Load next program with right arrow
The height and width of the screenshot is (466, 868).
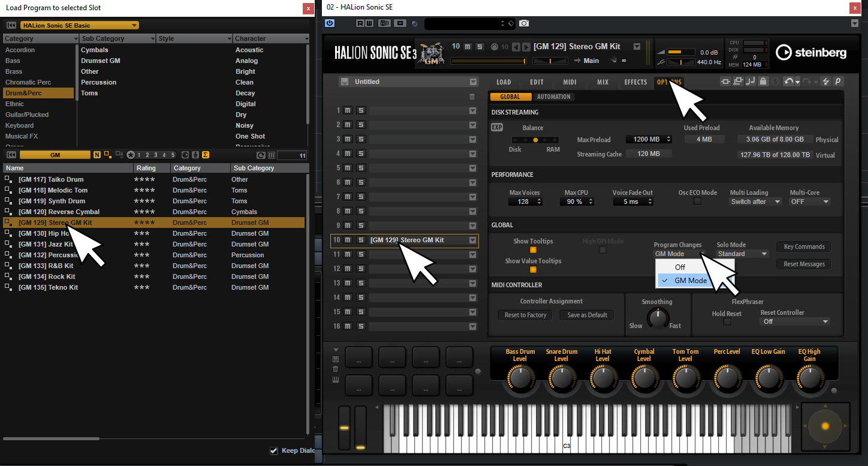point(526,47)
